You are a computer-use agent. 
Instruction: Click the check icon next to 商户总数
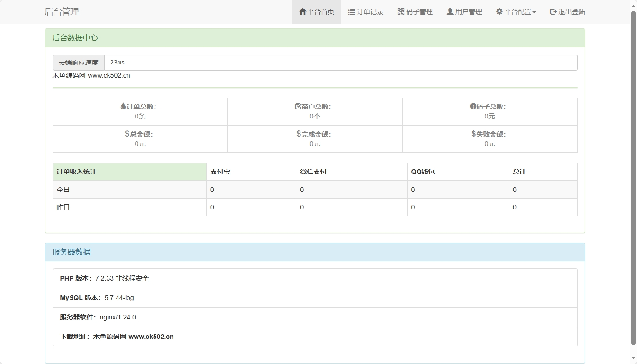tap(298, 107)
